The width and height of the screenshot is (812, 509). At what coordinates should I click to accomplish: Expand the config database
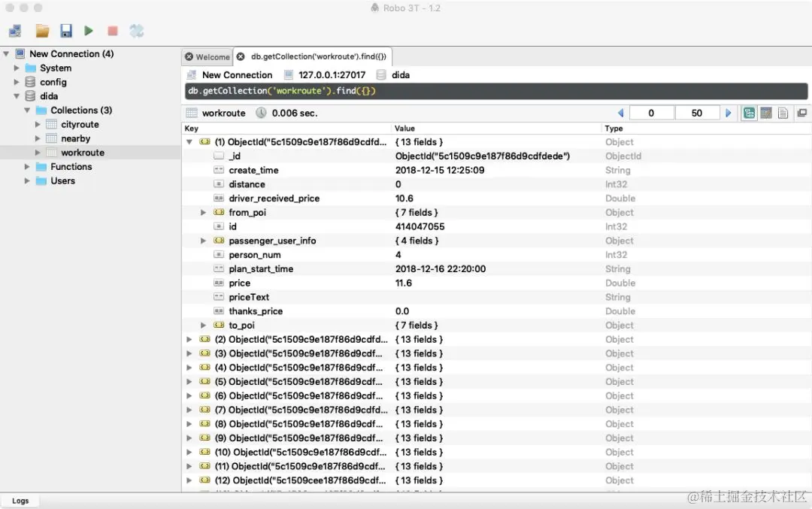tap(17, 82)
